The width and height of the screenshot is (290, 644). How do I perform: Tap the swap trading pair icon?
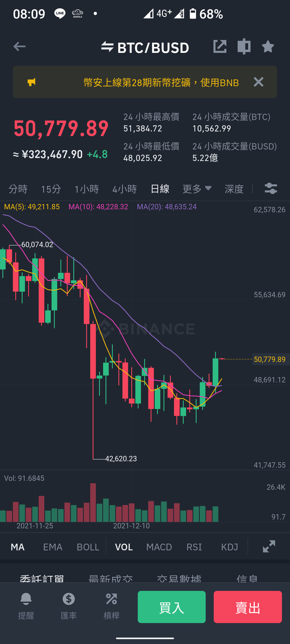107,47
